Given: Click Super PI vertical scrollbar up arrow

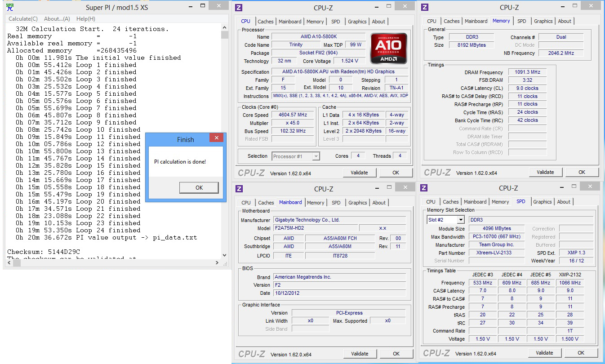Looking at the screenshot, I should coord(225,27).
